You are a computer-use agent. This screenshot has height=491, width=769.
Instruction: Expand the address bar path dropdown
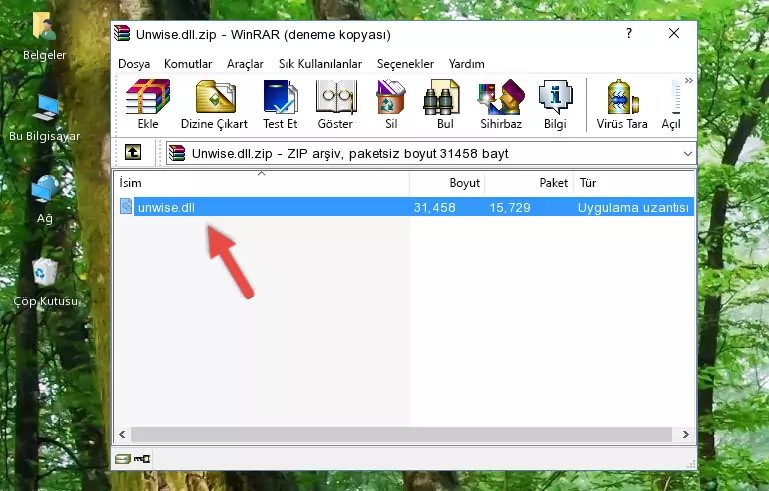(688, 154)
